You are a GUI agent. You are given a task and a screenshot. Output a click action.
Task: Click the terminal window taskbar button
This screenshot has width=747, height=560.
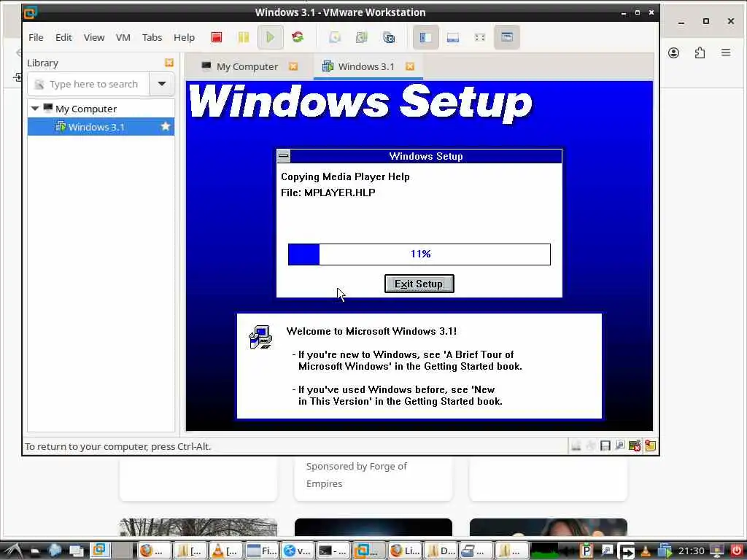pos(333,551)
